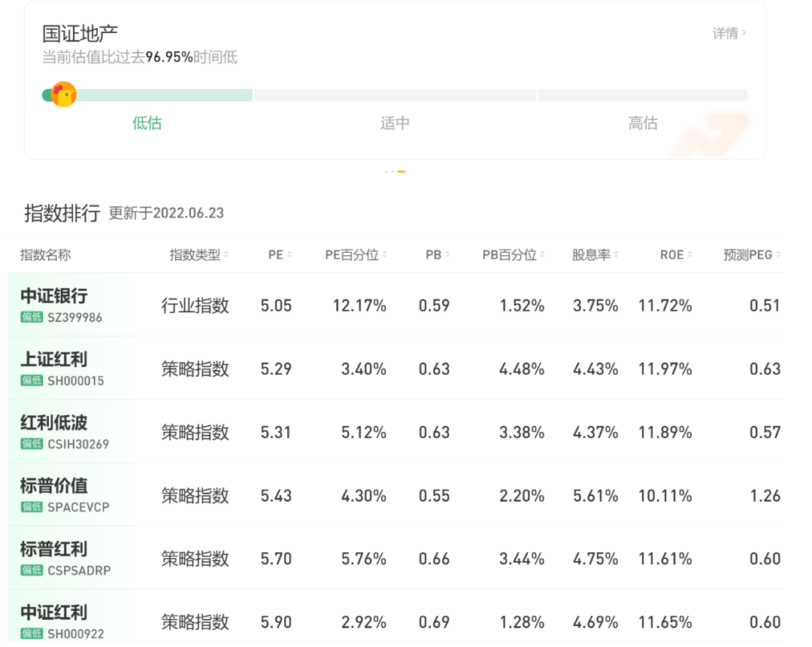Select the 低估 segment label
This screenshot has width=812, height=647.
click(x=147, y=123)
